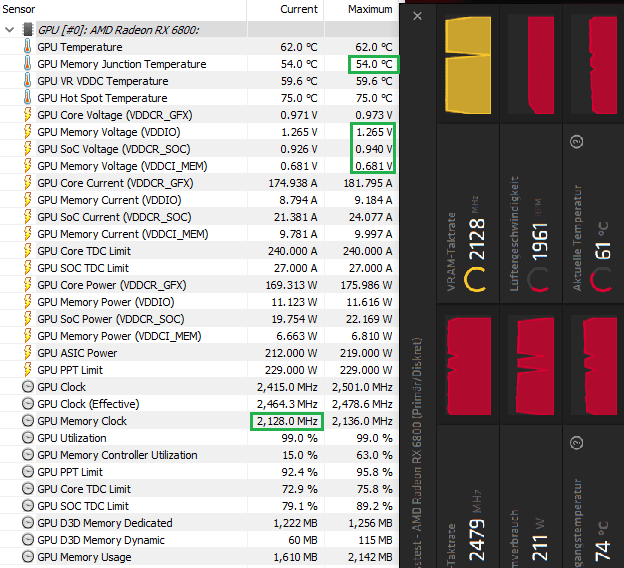Viewport: 624px width, 568px height.
Task: Click thermometer icon for GPU Temperature
Action: [x=27, y=47]
